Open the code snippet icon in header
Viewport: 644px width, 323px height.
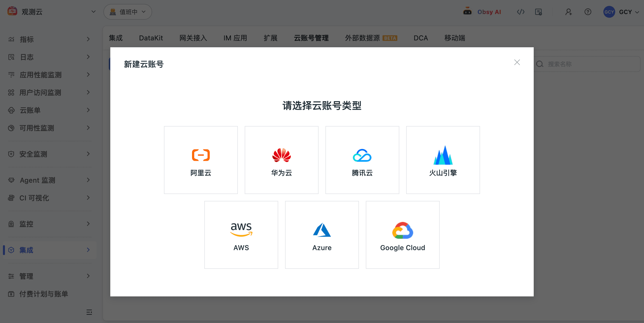521,12
